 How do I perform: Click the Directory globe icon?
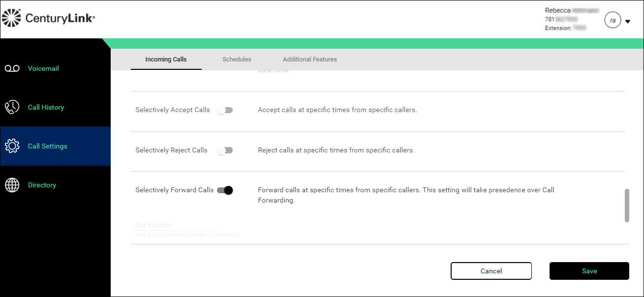[12, 185]
